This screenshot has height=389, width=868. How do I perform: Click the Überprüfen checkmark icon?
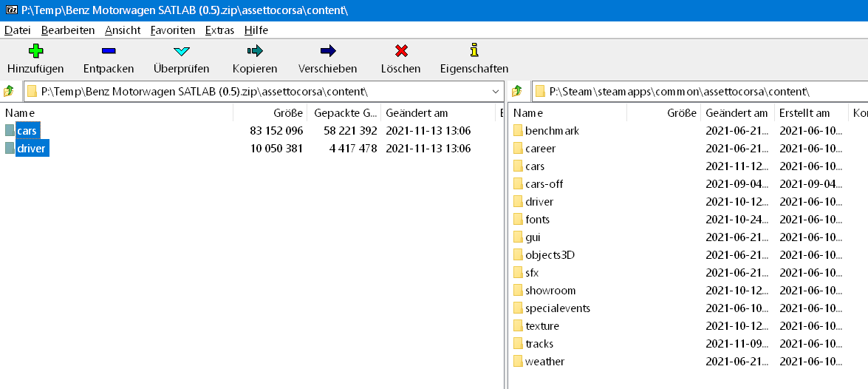tap(182, 52)
